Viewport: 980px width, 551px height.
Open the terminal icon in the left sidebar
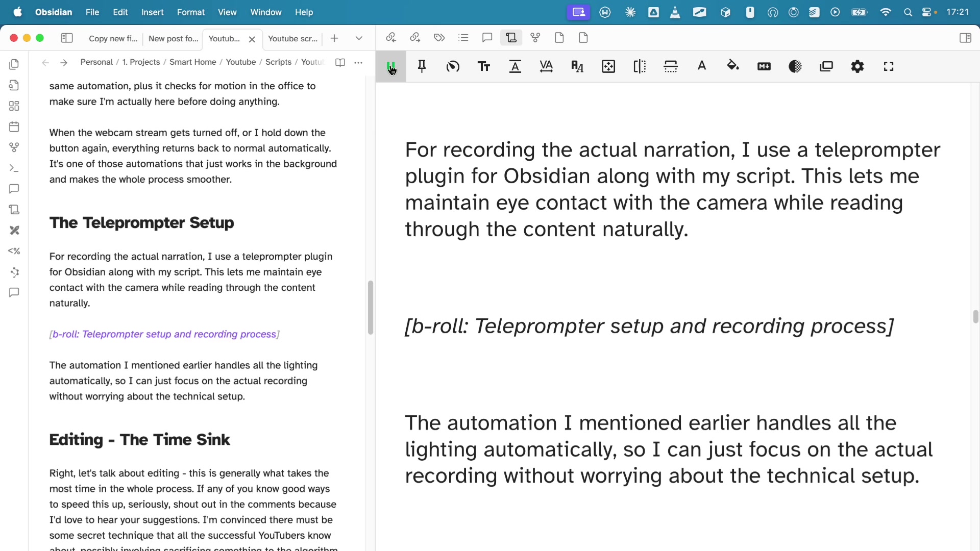click(x=14, y=168)
